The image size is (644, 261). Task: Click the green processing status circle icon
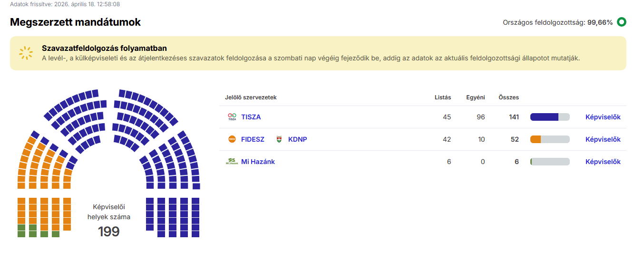coord(621,22)
